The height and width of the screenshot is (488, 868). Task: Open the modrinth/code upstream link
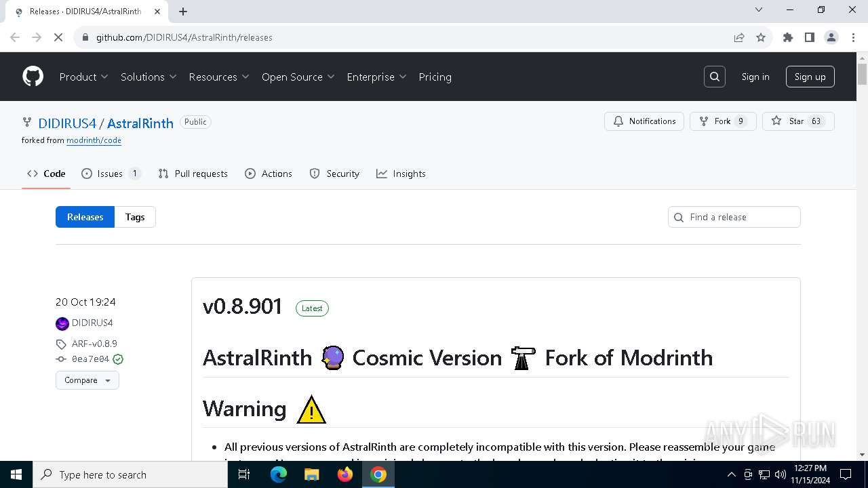(94, 140)
